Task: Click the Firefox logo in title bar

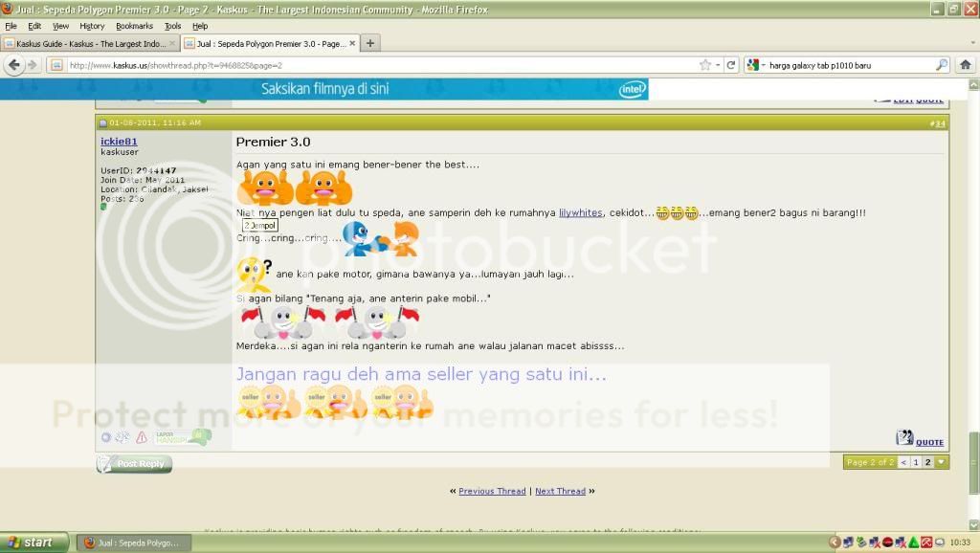Action: click(7, 9)
